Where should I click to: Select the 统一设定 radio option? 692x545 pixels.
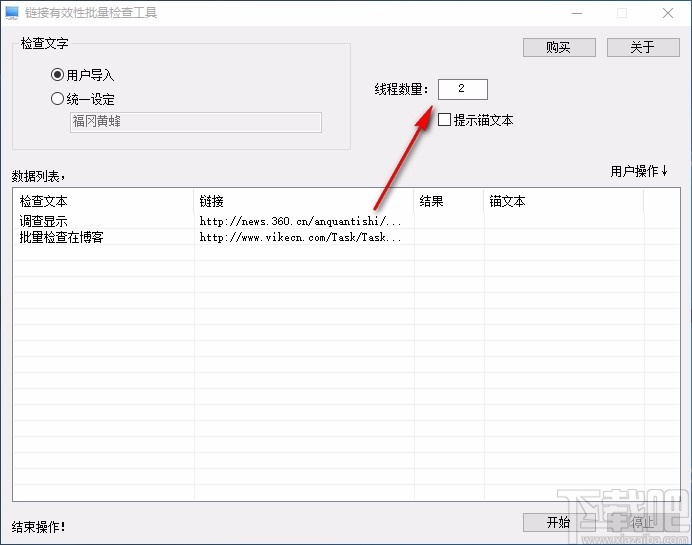[x=83, y=99]
